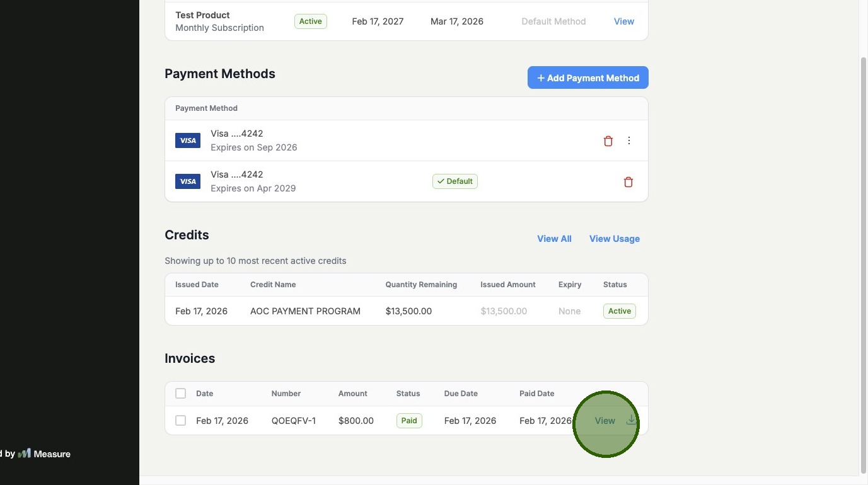This screenshot has width=868, height=485.
Task: Open the View Usage link
Action: [614, 239]
